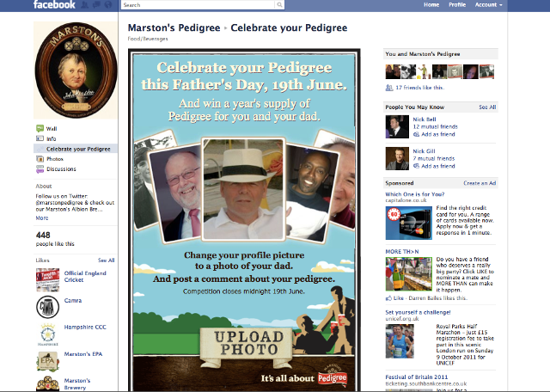Click the Discussions icon in sidebar
This screenshot has width=550, height=392.
tap(40, 169)
